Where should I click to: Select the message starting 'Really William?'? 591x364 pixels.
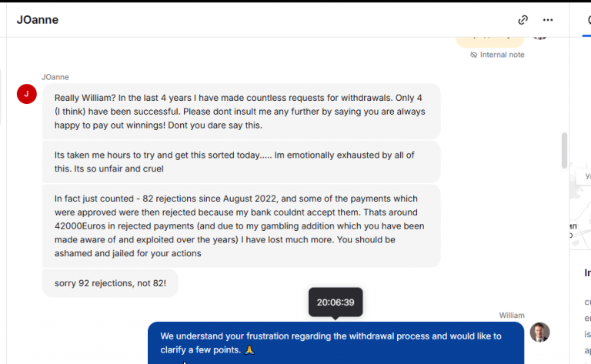(241, 112)
